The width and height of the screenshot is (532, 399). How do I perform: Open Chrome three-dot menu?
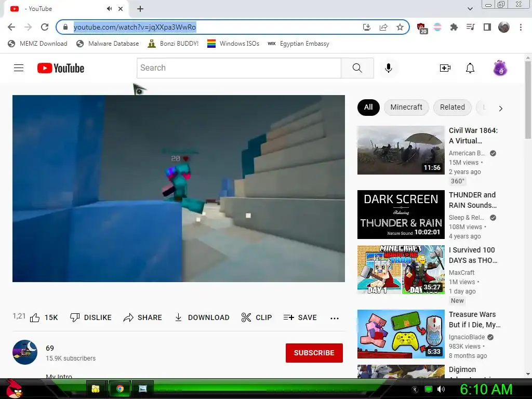[x=521, y=27]
